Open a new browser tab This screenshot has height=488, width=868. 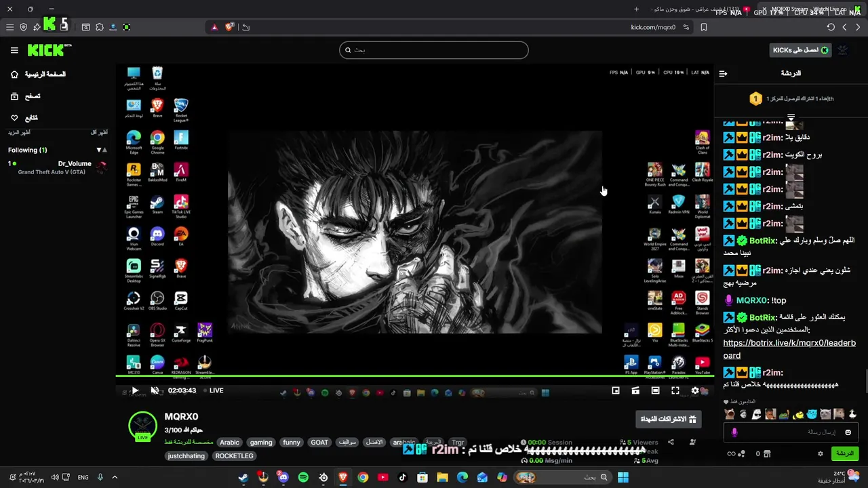(636, 9)
